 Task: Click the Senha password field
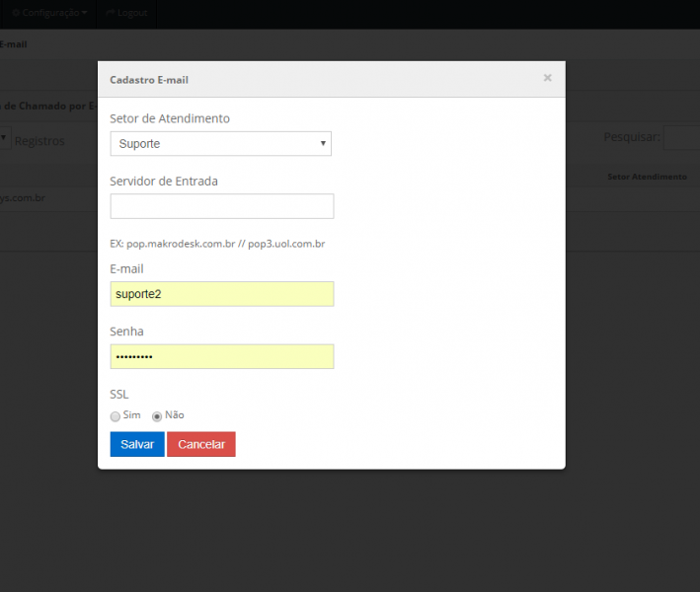[x=221, y=356]
